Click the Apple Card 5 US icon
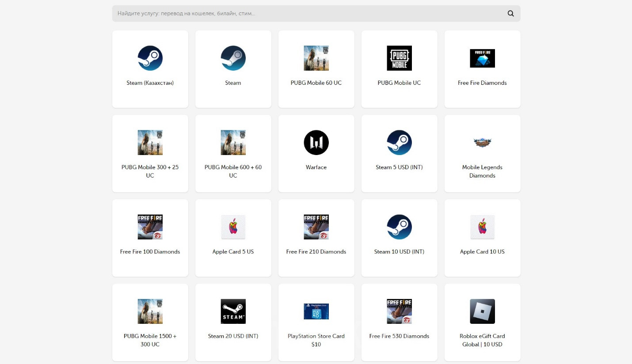This screenshot has width=632, height=364. coord(233,227)
